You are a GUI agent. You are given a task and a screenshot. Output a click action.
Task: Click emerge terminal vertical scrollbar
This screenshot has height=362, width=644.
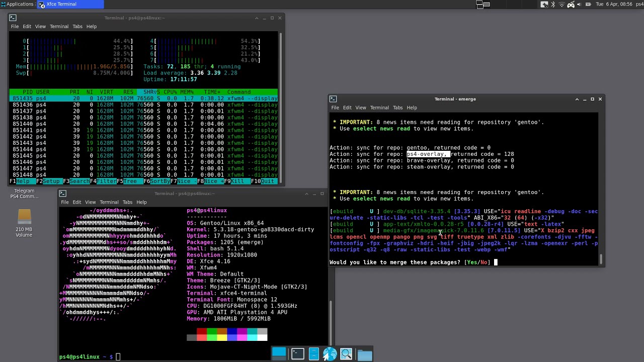click(x=601, y=260)
